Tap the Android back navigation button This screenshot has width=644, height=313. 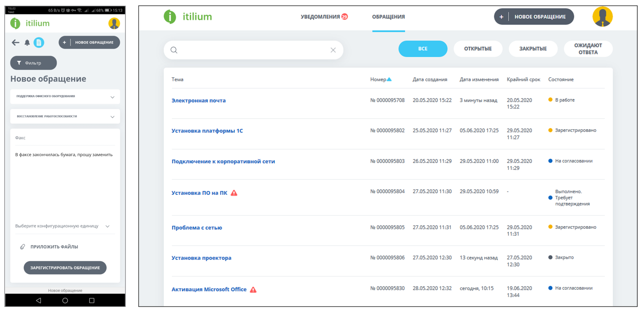(38, 300)
